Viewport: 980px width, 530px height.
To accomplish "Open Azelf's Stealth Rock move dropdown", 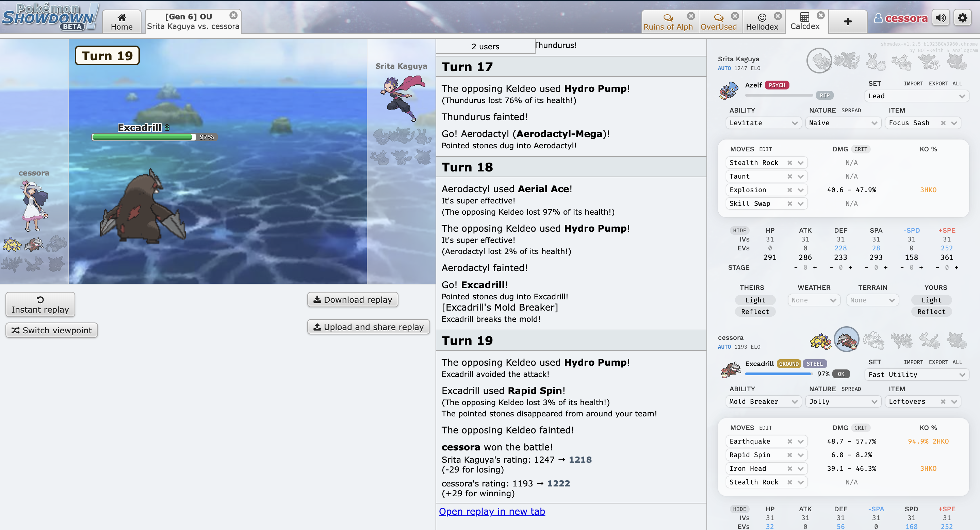I will [x=801, y=163].
